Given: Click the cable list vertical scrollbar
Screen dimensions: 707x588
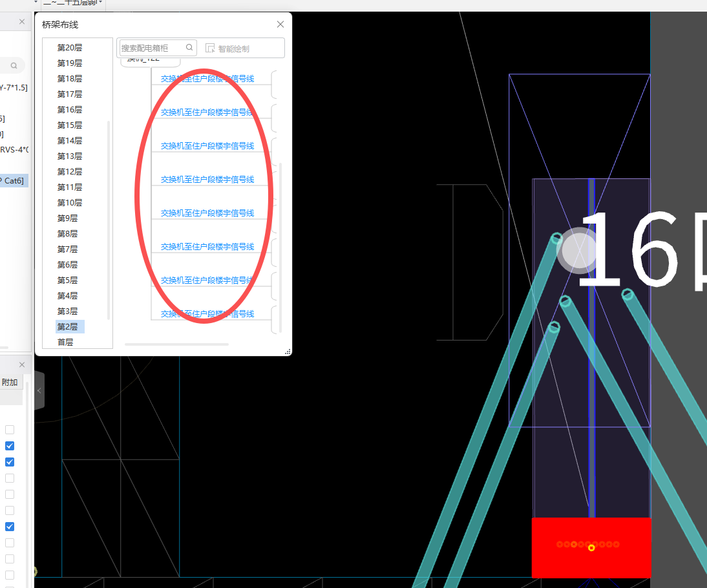Looking at the screenshot, I should [x=281, y=247].
